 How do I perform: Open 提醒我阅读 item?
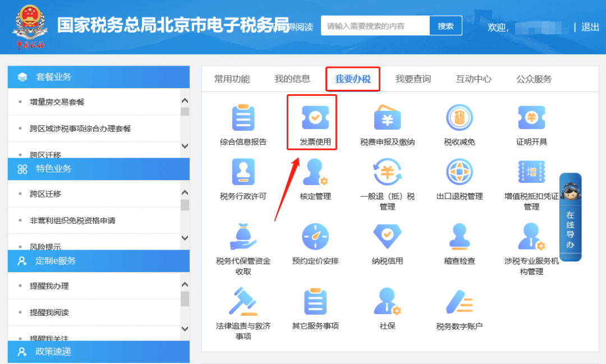click(49, 312)
